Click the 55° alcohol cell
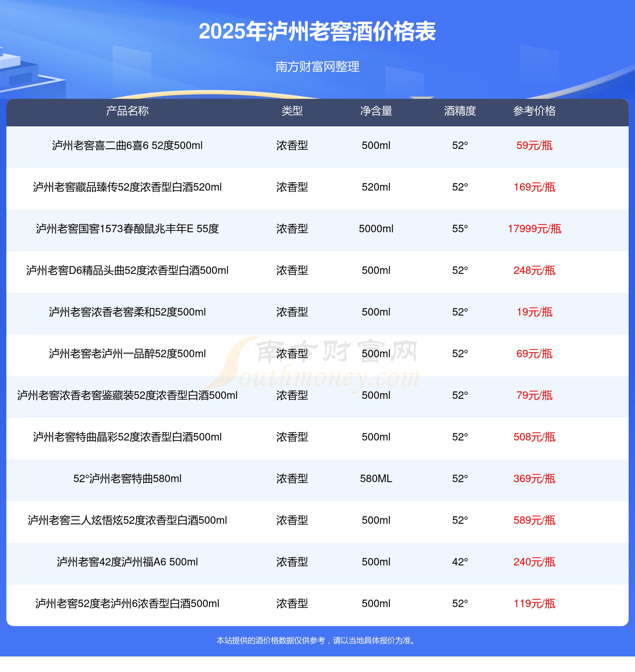Viewport: 635px width, 672px height. pos(460,229)
